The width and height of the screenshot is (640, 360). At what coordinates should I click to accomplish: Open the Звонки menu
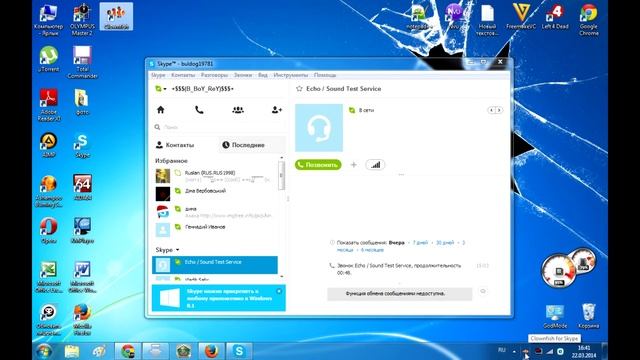[x=243, y=75]
